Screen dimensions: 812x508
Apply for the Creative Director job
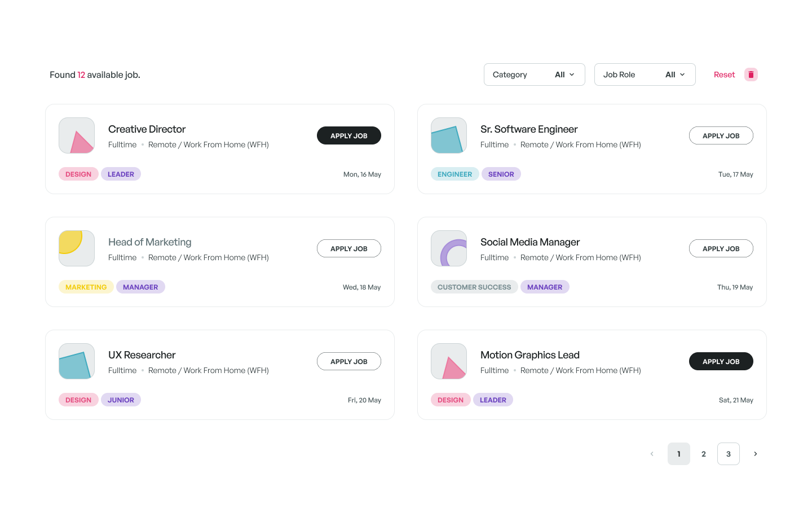[x=348, y=135]
